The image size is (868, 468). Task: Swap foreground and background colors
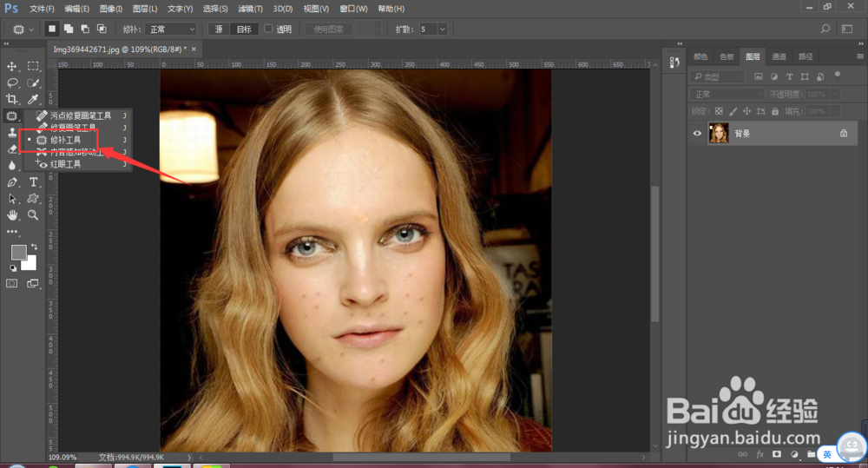35,247
